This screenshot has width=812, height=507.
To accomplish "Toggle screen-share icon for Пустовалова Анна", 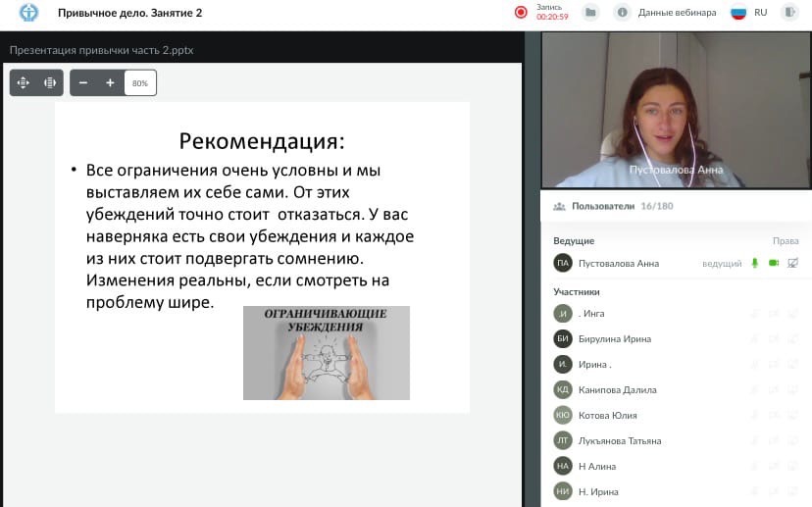I will [x=792, y=263].
